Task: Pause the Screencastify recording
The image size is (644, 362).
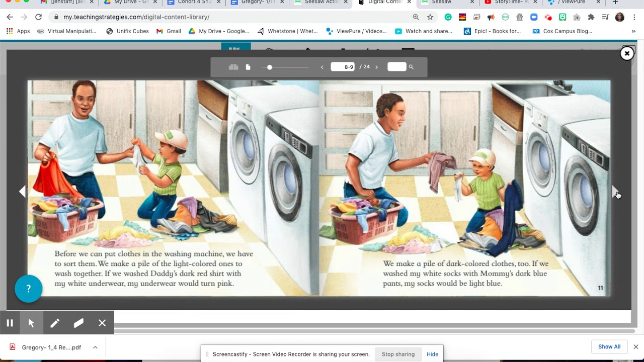Action: pyautogui.click(x=10, y=323)
